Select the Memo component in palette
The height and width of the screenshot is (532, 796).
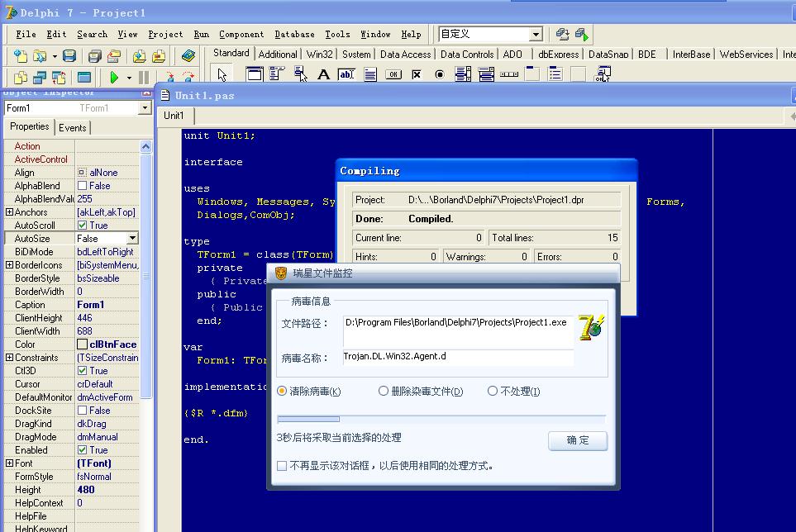(370, 74)
